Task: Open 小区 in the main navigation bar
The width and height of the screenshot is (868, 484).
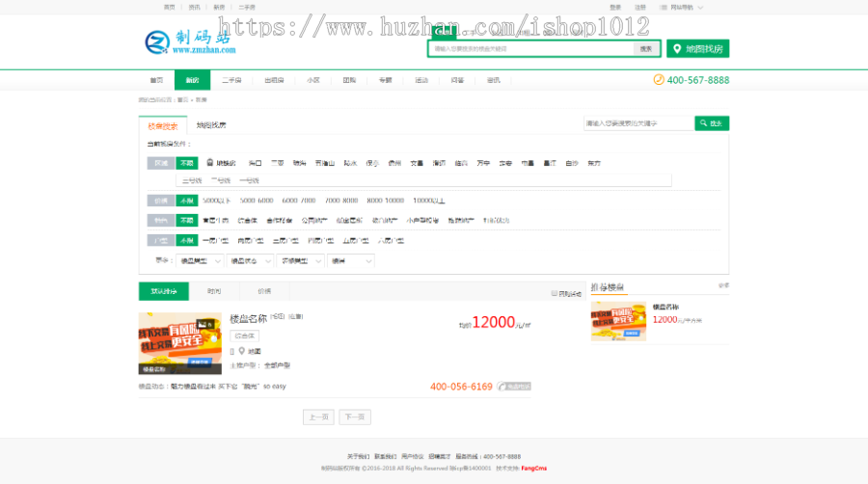Action: (x=313, y=80)
